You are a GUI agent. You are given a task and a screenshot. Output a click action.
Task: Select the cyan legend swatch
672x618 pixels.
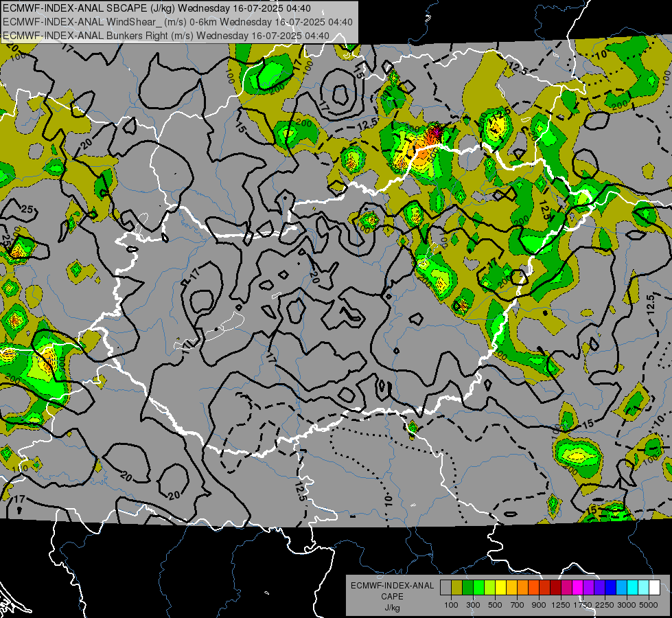[x=633, y=587]
